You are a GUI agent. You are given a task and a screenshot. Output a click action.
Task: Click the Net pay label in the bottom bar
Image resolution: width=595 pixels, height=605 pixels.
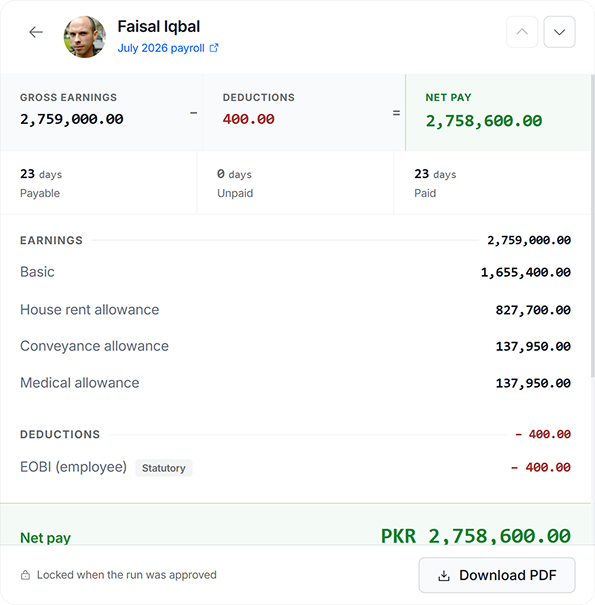click(45, 538)
